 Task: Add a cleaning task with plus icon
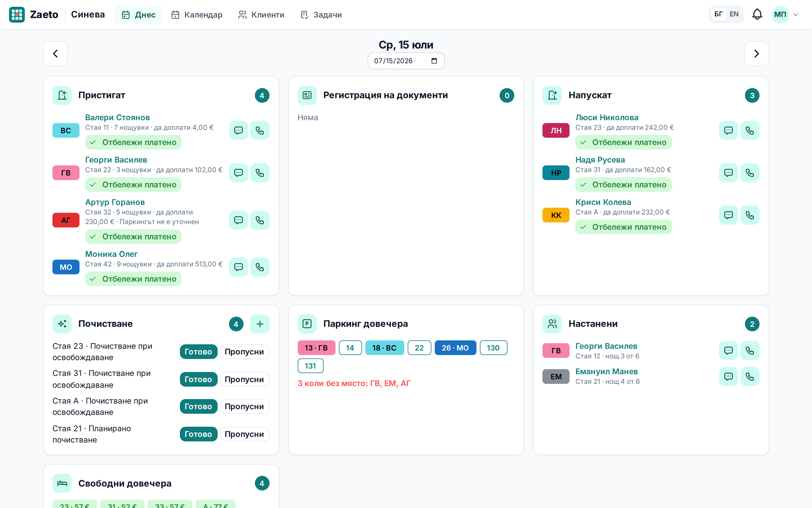260,324
